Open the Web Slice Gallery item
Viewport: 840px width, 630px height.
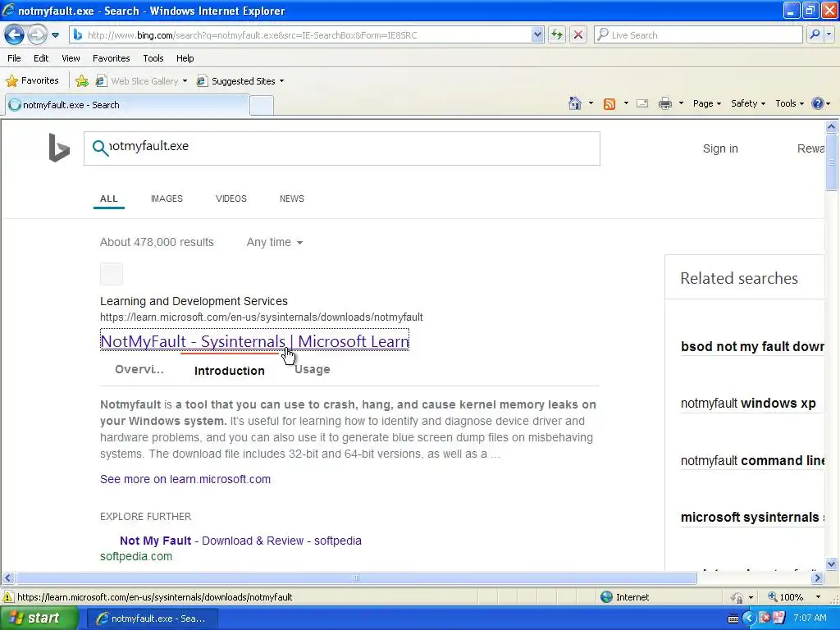tap(141, 81)
